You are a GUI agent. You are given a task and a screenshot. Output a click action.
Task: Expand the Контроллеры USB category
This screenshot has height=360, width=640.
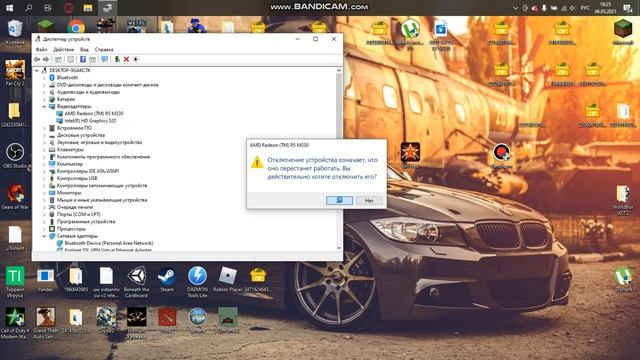point(44,178)
